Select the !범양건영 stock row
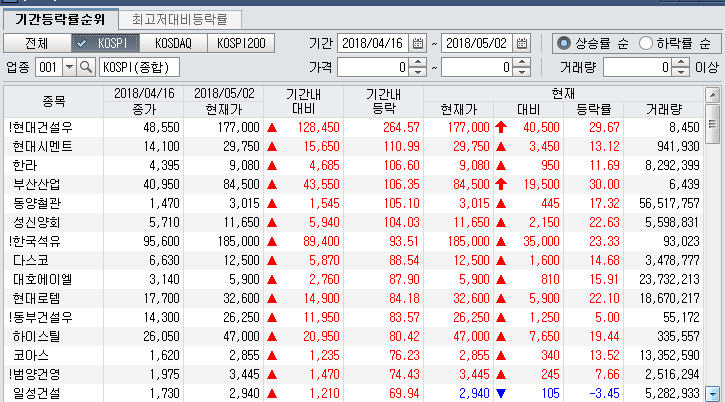This screenshot has width=725, height=402. (354, 374)
